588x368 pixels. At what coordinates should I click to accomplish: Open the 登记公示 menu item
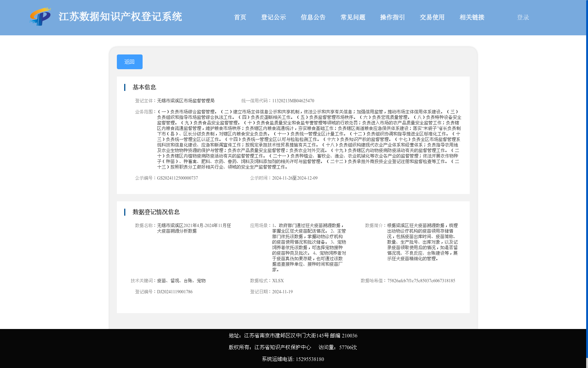tap(273, 17)
